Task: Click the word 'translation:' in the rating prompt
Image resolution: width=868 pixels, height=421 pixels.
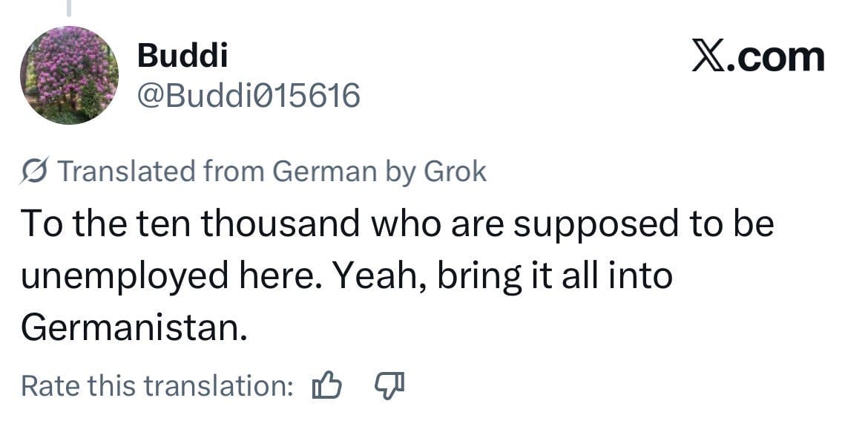Action: (x=219, y=386)
